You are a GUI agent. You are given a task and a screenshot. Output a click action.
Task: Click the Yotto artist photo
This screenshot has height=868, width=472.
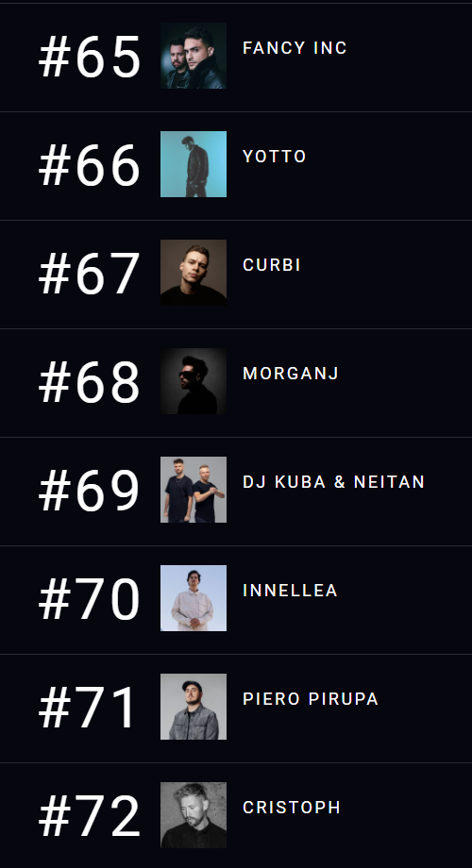[194, 164]
